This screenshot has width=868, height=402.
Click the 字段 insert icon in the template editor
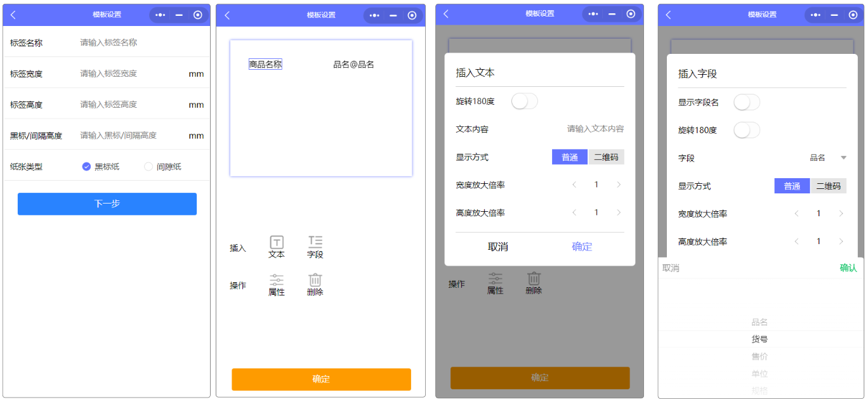(315, 242)
